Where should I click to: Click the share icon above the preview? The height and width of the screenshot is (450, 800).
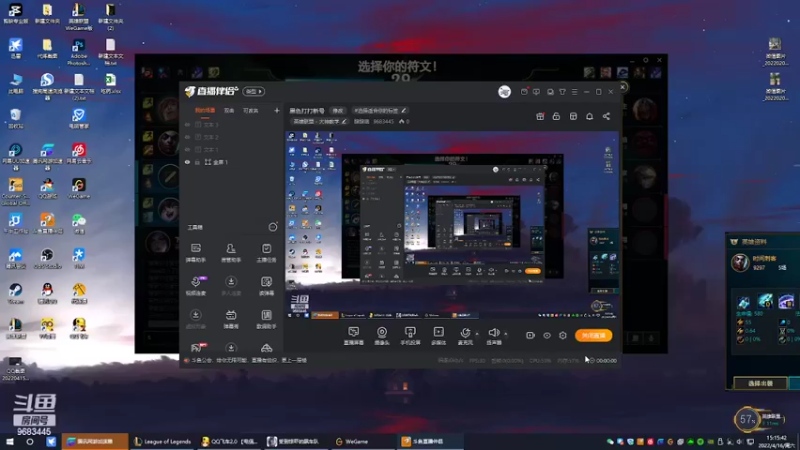click(606, 116)
